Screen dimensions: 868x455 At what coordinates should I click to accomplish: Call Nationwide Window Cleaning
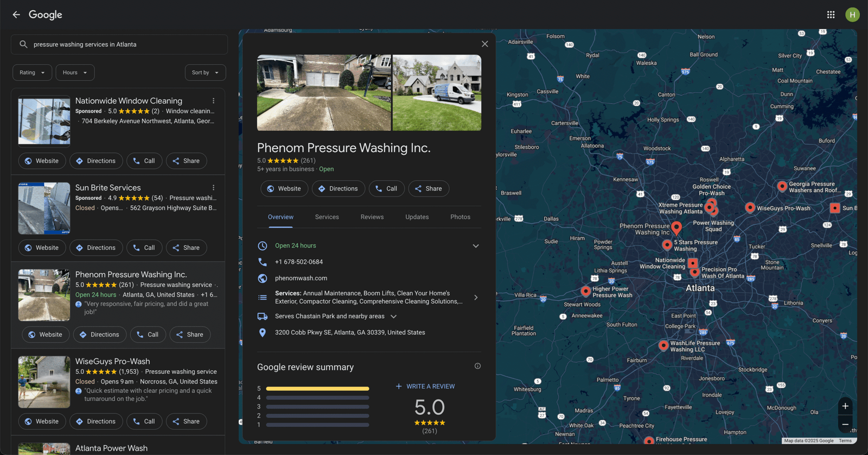coord(144,161)
